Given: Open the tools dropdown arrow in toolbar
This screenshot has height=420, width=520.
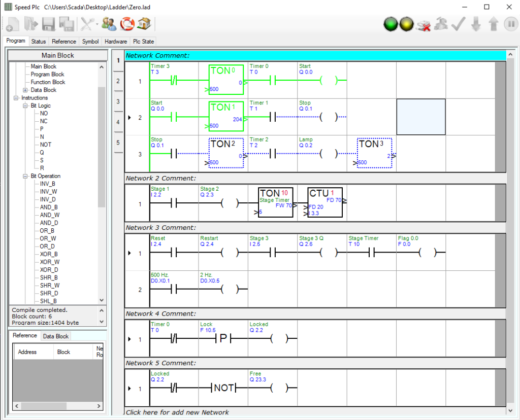Looking at the screenshot, I should [x=97, y=24].
